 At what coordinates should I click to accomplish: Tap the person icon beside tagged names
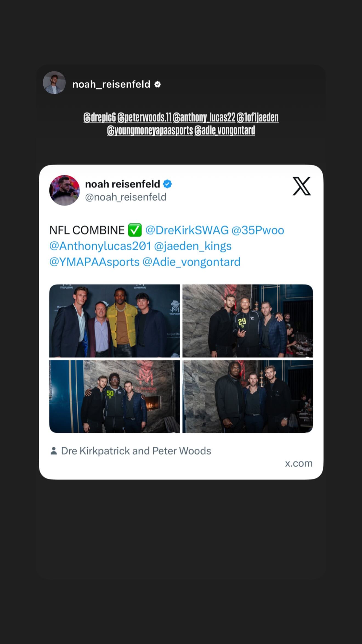click(54, 451)
